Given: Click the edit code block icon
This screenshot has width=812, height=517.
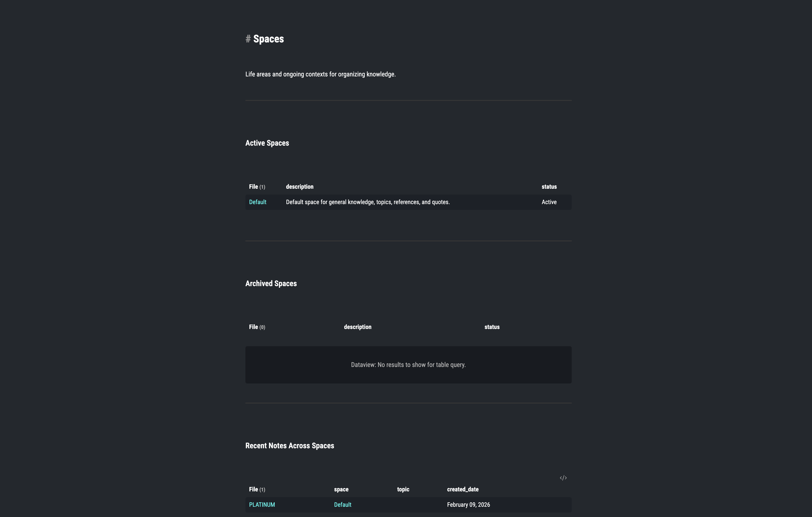Looking at the screenshot, I should click(563, 478).
